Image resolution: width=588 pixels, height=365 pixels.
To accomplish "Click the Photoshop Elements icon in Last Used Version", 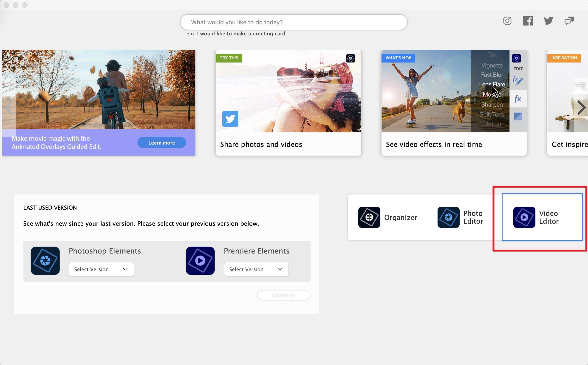I will 45,261.
